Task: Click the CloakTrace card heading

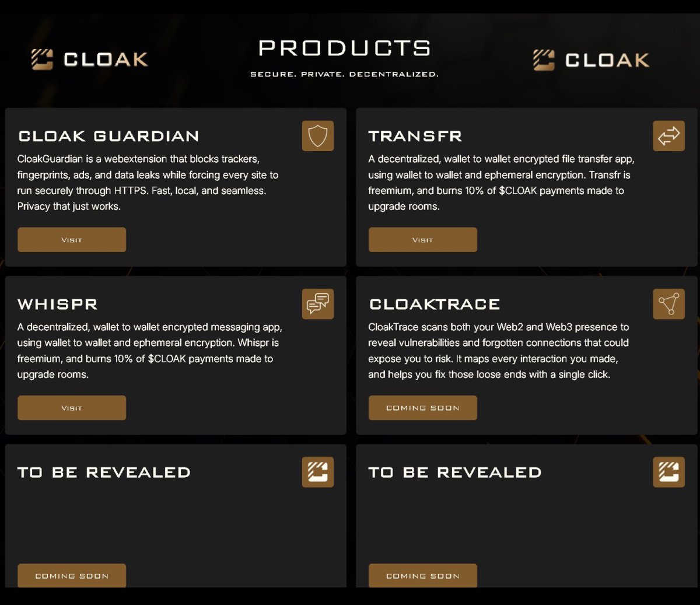Action: pyautogui.click(x=435, y=305)
